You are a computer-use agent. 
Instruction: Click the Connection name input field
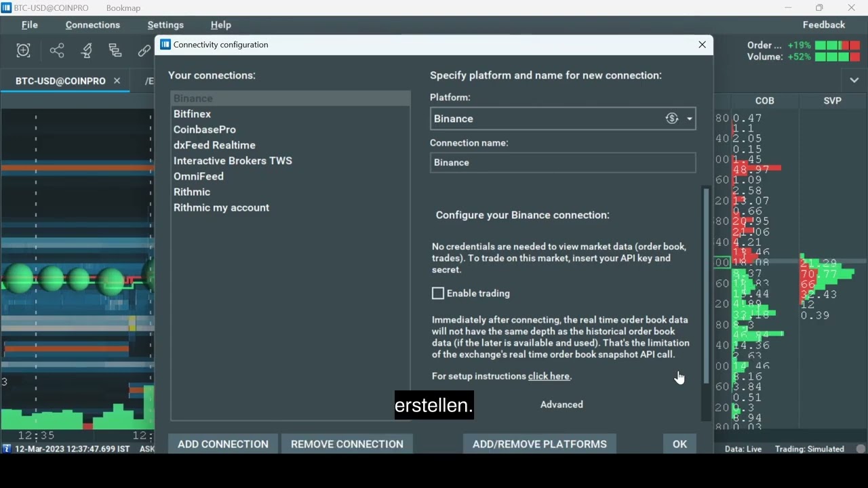point(563,163)
